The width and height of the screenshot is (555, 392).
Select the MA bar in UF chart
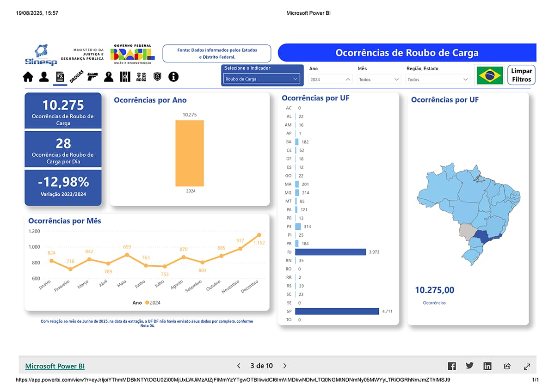(297, 184)
